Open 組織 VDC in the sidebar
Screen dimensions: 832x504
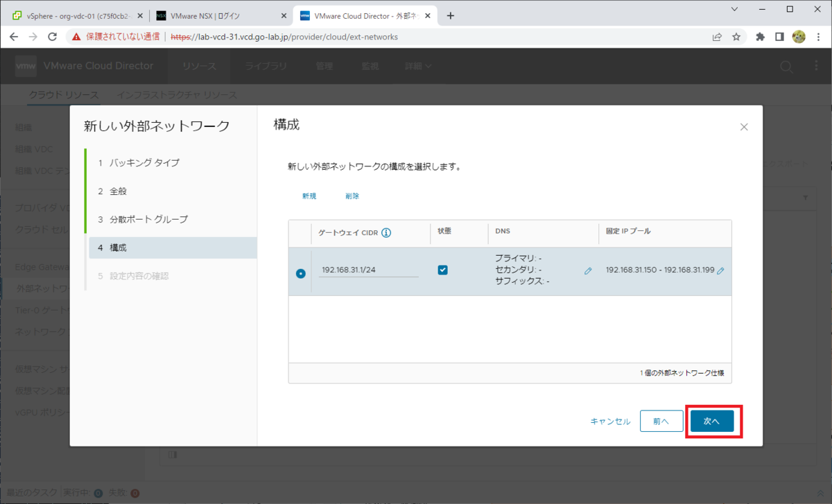[34, 149]
